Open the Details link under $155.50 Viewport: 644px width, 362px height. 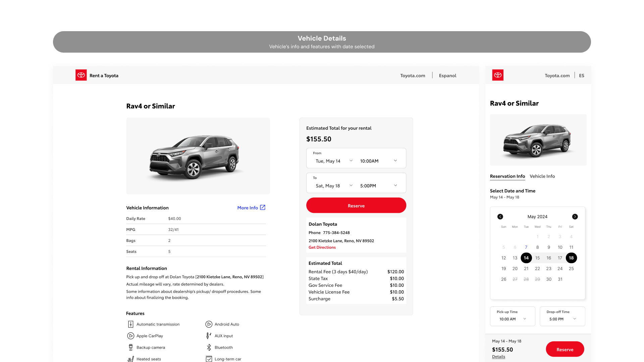pos(498,357)
